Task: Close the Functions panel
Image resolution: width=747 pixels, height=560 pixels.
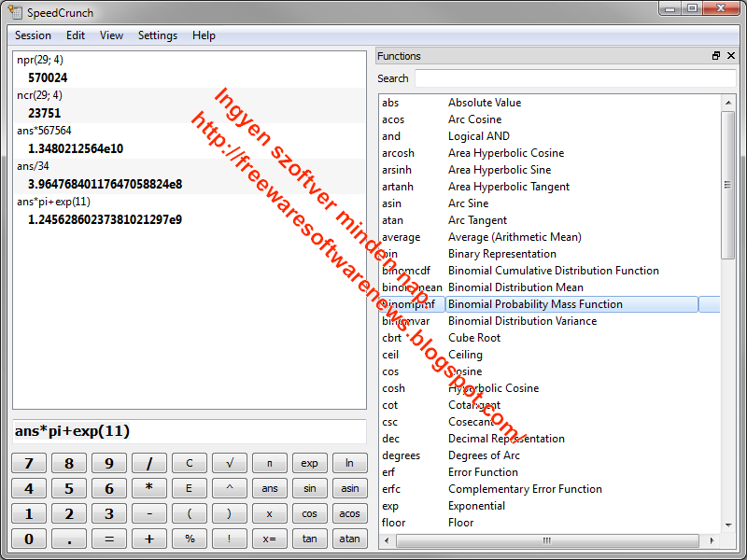Action: pos(731,56)
